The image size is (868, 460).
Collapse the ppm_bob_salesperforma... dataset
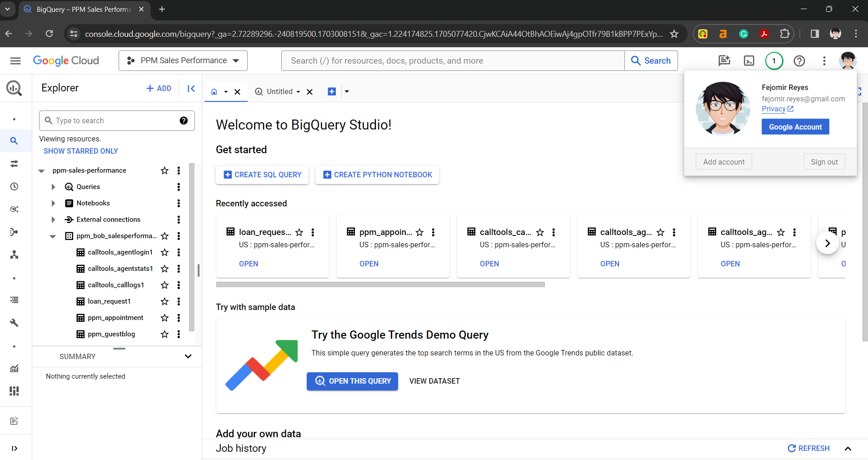(x=53, y=236)
